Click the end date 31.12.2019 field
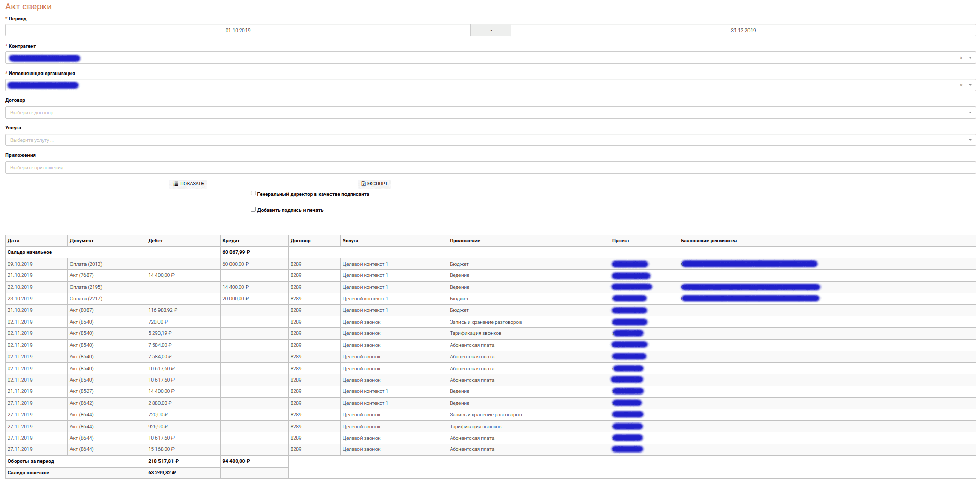This screenshot has width=980, height=481. click(x=743, y=31)
